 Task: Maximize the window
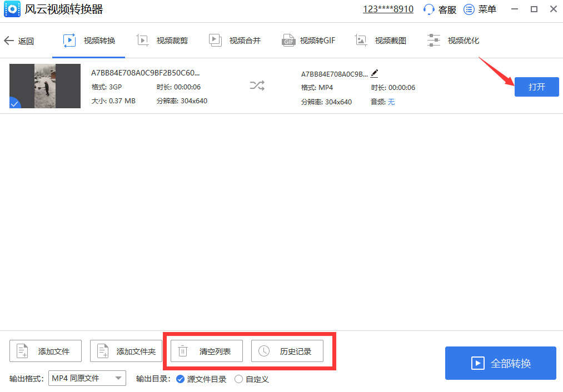[x=534, y=9]
